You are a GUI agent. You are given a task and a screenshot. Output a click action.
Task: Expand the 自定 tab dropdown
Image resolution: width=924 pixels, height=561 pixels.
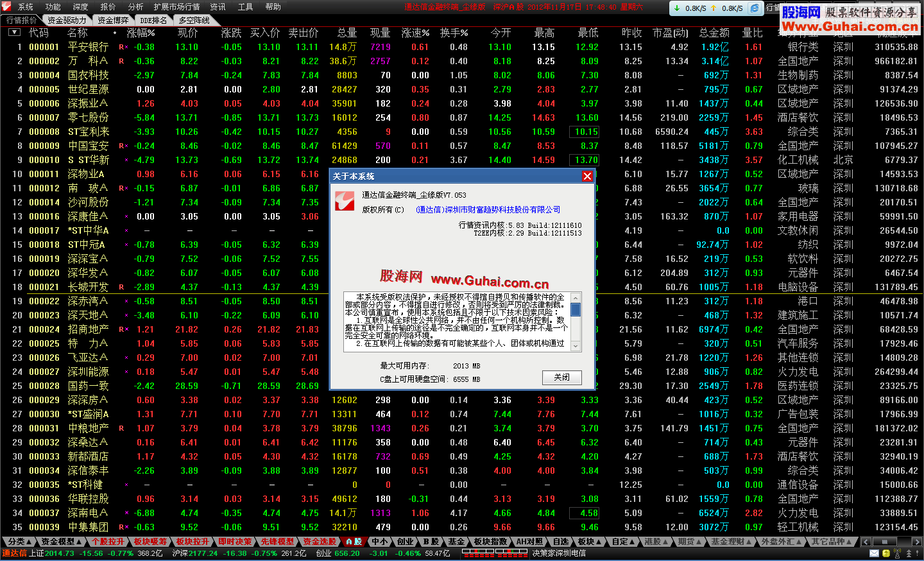coord(623,542)
